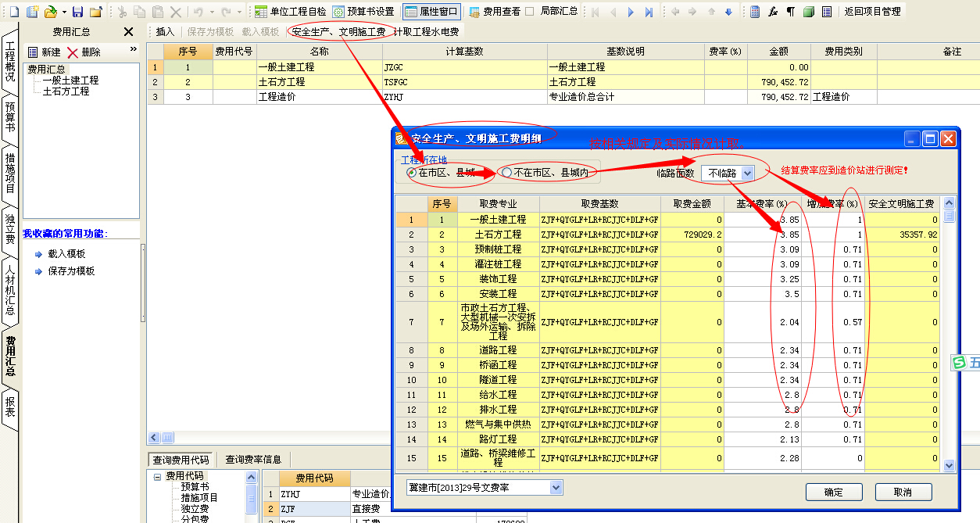Click the fx formula icon
Image resolution: width=980 pixels, height=523 pixels.
[773, 12]
